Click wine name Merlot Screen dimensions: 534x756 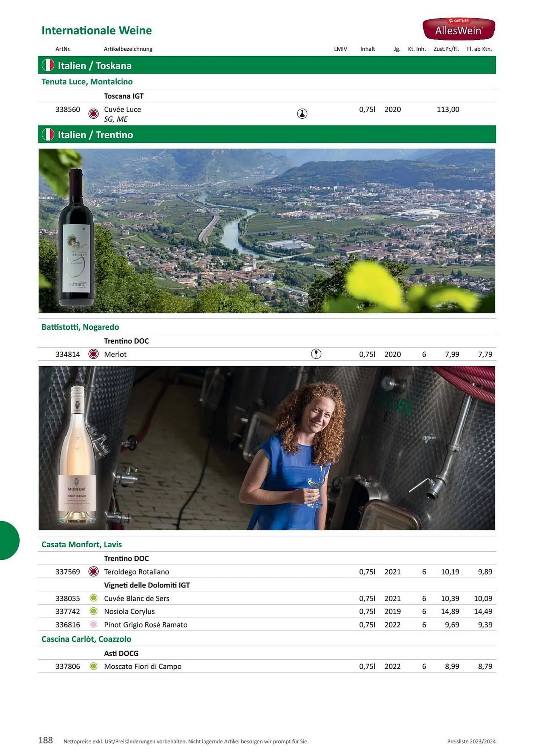pyautogui.click(x=115, y=354)
